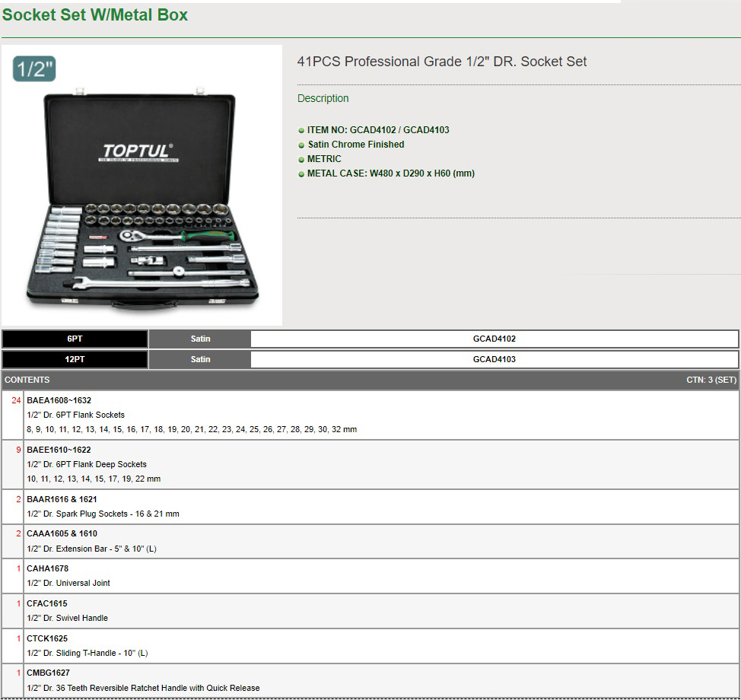Click the "12PT" table cell

(x=75, y=359)
